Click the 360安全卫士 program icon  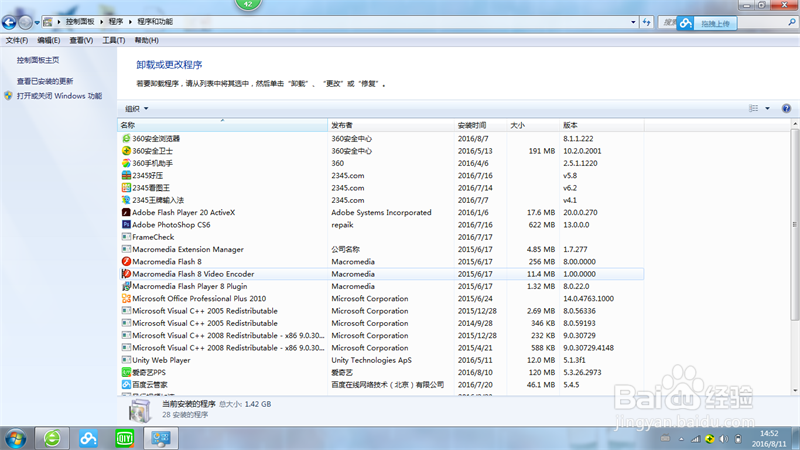coord(126,151)
